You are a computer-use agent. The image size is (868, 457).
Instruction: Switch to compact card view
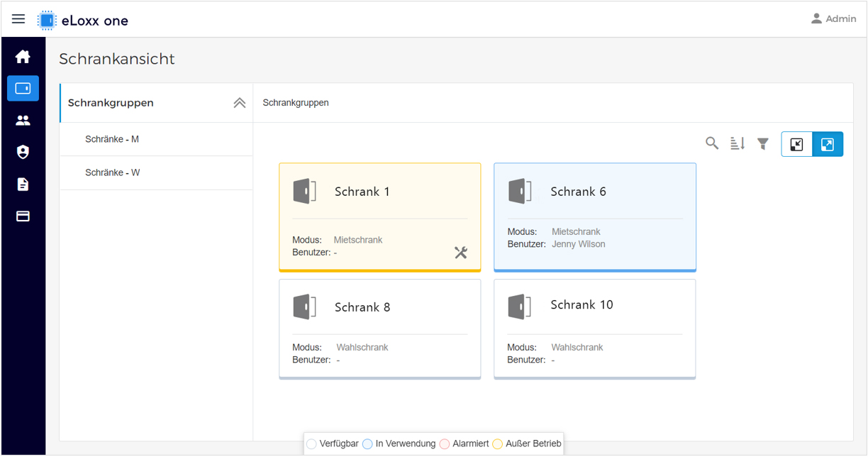click(x=797, y=144)
